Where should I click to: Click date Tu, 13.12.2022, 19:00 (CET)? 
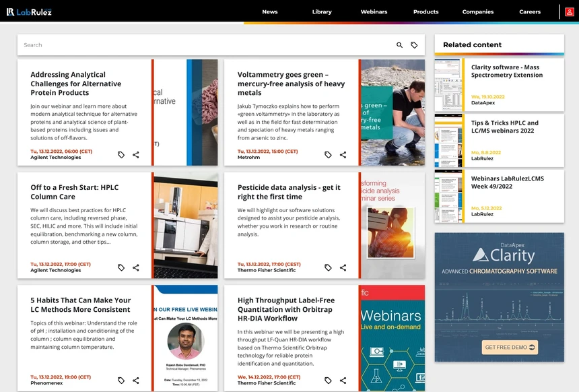61,377
